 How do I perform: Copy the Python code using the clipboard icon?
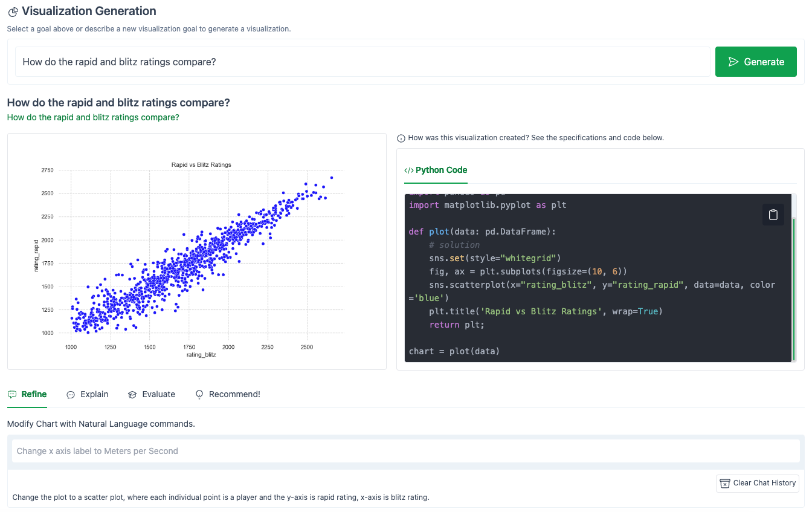(x=773, y=214)
